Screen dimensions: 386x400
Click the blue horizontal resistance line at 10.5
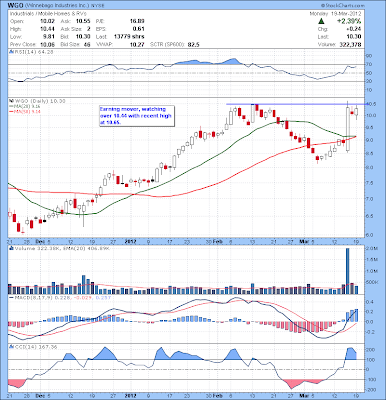pos(296,104)
